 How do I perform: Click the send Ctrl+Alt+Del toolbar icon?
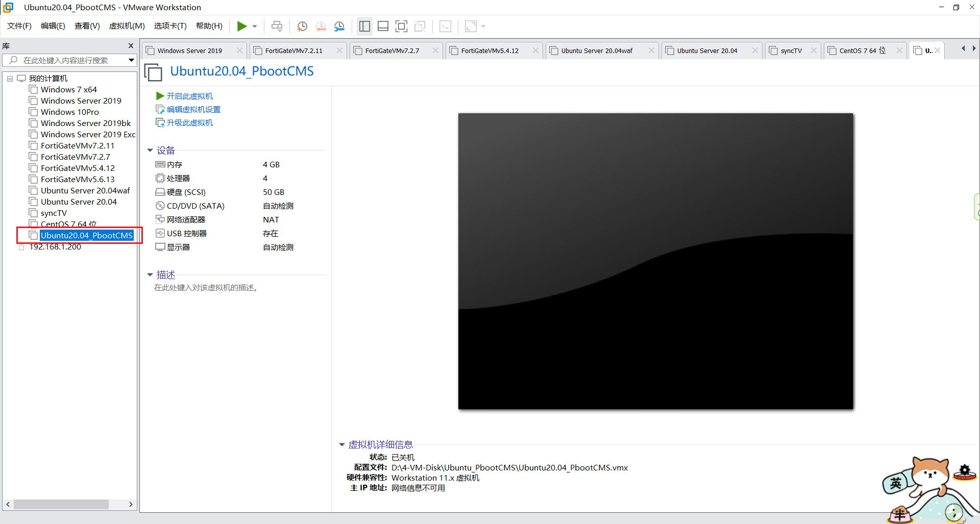click(x=277, y=26)
